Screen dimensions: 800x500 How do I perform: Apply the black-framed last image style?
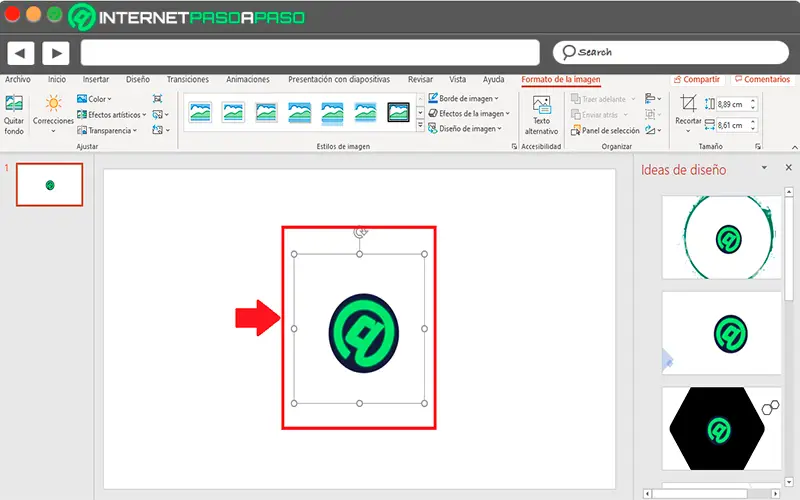click(398, 112)
